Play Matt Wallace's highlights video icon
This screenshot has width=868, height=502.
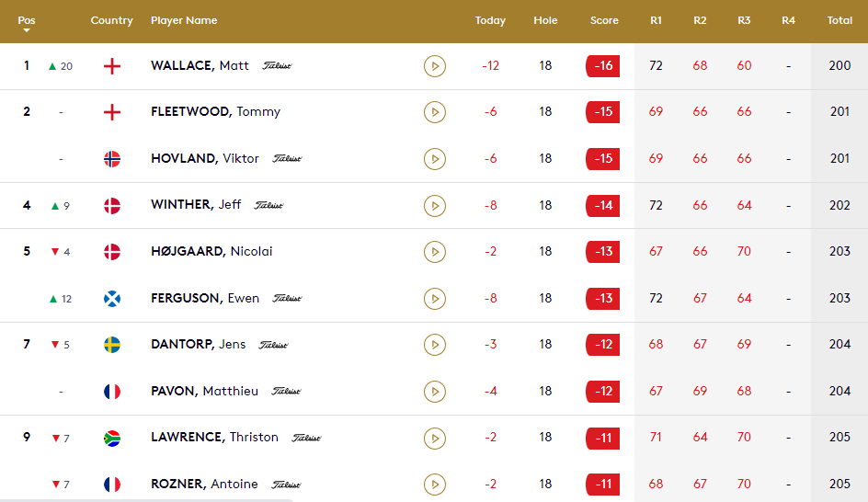(435, 66)
